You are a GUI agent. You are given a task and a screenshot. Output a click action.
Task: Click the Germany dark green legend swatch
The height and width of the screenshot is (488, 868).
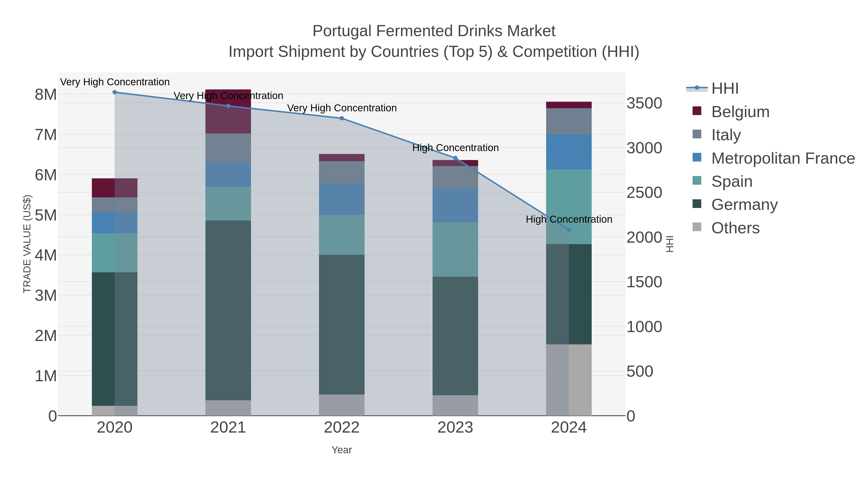[x=697, y=204]
